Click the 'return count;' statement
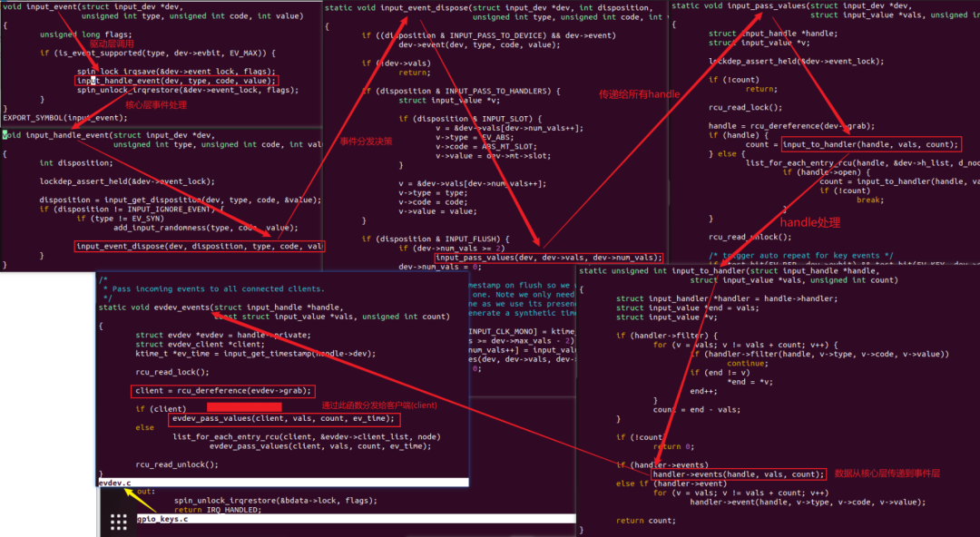This screenshot has width=980, height=537. point(646,520)
